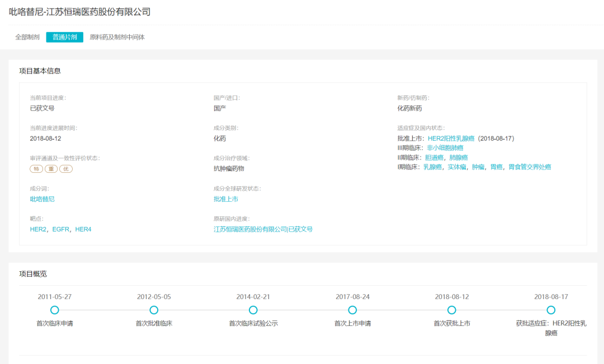Click the 获批适应症：HER2阳性乳腺癌 timeline caption
This screenshot has height=364, width=604.
point(551,328)
